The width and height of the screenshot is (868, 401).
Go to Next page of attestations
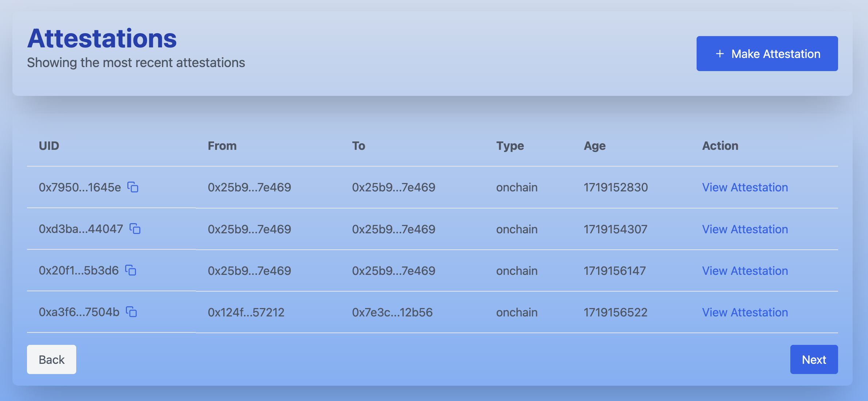(814, 359)
